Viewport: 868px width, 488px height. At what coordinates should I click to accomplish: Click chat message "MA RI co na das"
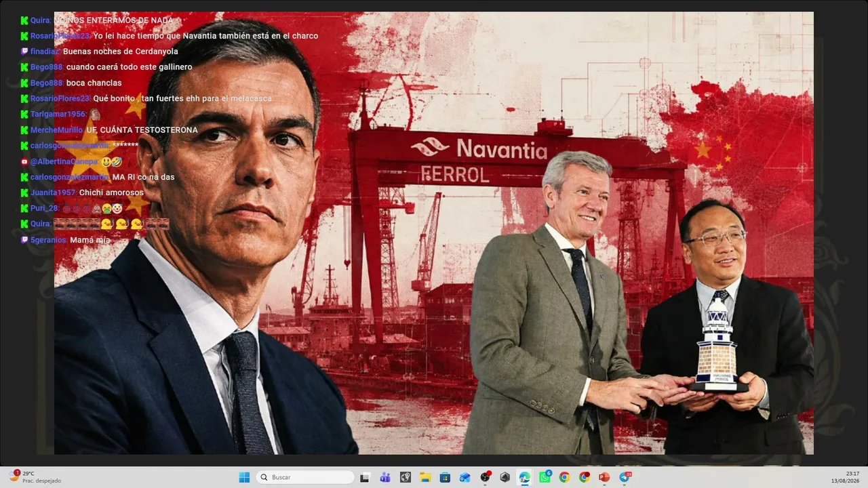coord(144,177)
